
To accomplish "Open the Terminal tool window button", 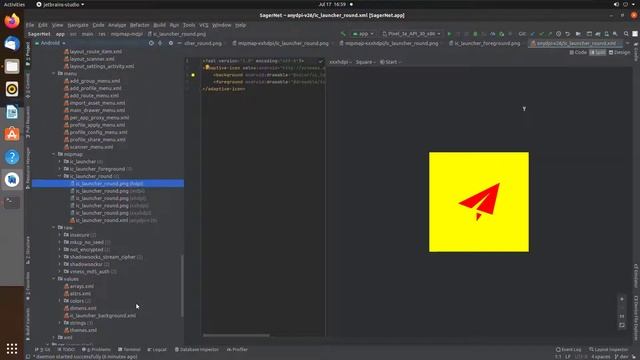I will click(129, 349).
